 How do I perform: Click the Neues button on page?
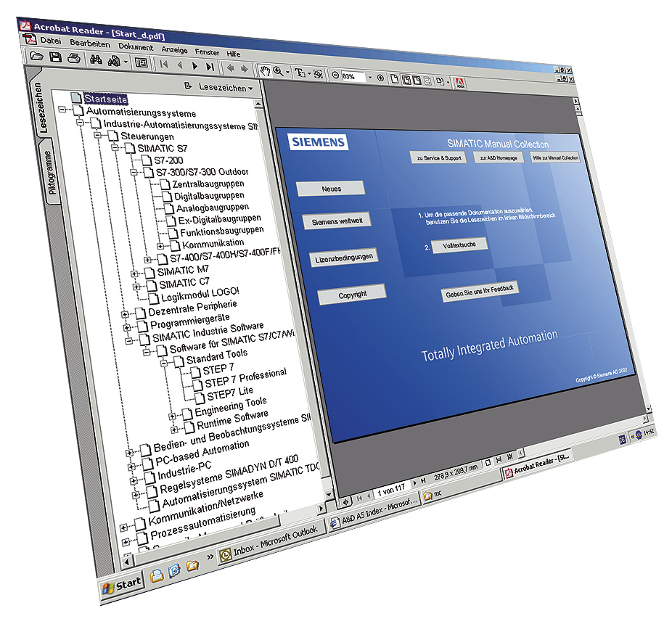point(331,189)
